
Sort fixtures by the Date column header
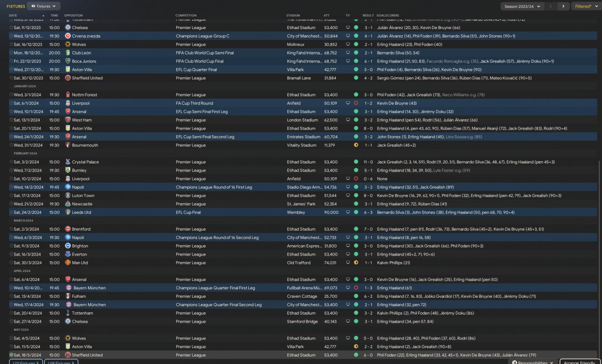[x=13, y=15]
